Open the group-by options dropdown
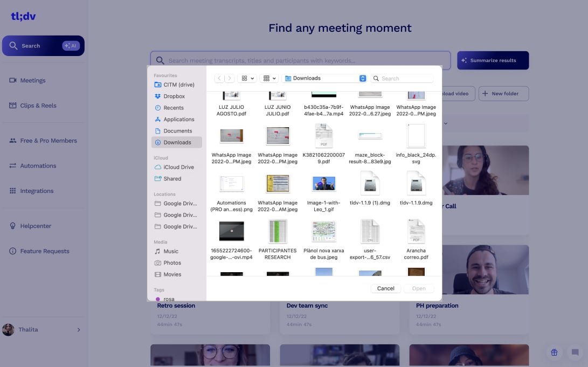 pyautogui.click(x=269, y=78)
